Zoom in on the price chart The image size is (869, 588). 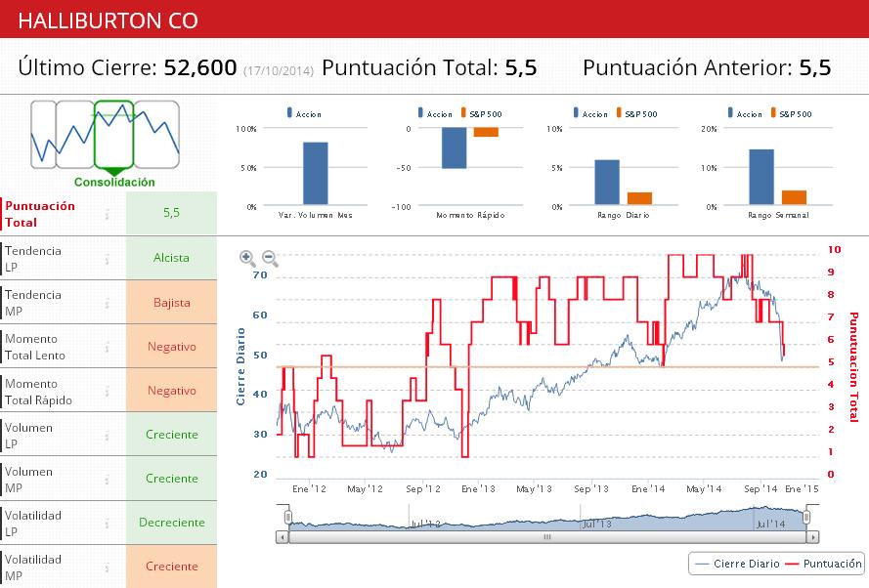pos(247,258)
